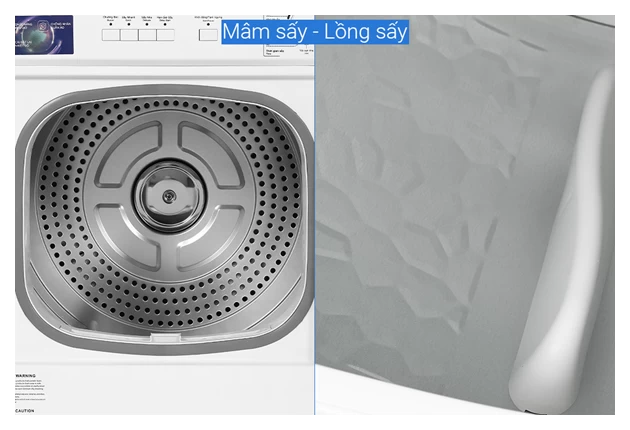Click the small warning text paragraph
630x430 pixels.
[30, 384]
